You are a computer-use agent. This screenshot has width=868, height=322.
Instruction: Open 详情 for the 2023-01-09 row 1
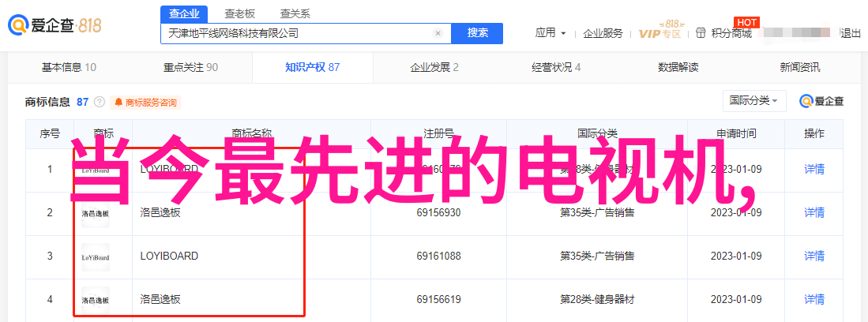pos(814,170)
